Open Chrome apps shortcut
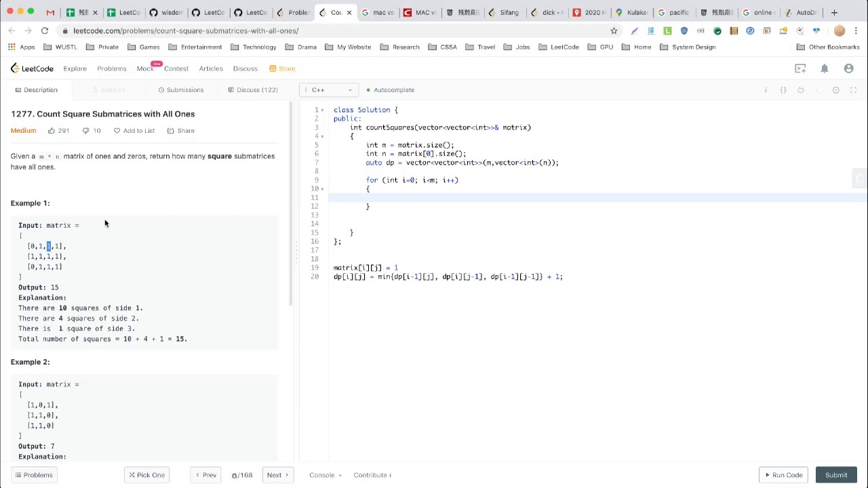The height and width of the screenshot is (488, 868). pos(21,47)
